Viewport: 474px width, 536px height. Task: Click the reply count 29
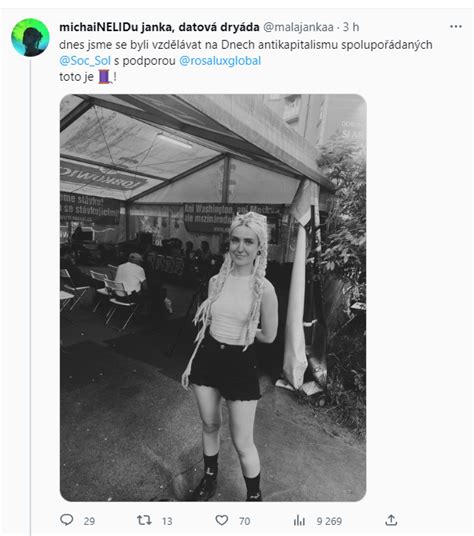(x=89, y=521)
